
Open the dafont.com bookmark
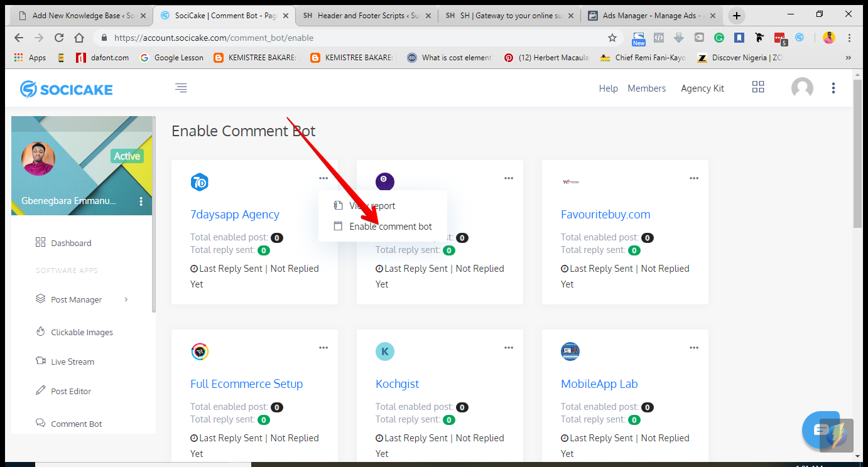102,58
